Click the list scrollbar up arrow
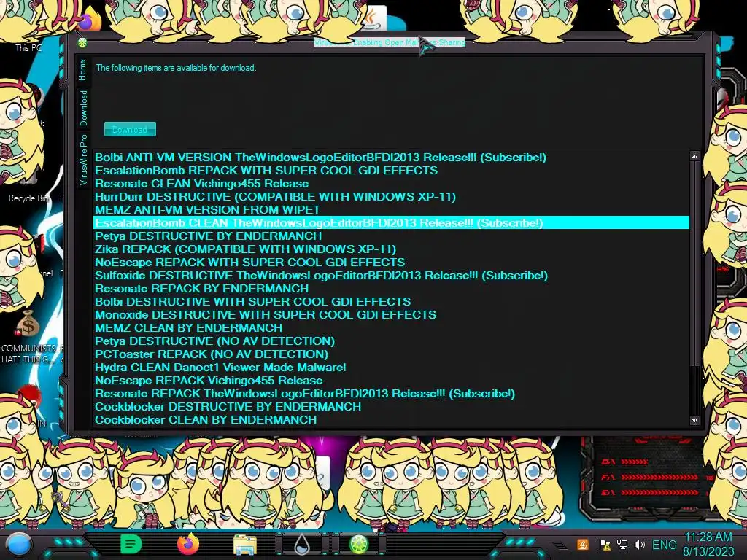 (x=694, y=156)
